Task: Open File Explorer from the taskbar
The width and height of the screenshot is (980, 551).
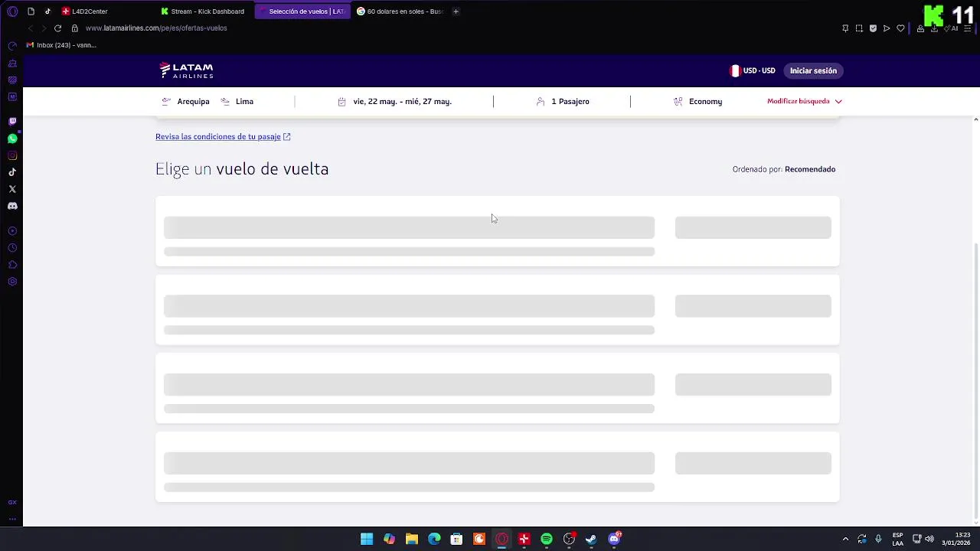Action: (411, 540)
